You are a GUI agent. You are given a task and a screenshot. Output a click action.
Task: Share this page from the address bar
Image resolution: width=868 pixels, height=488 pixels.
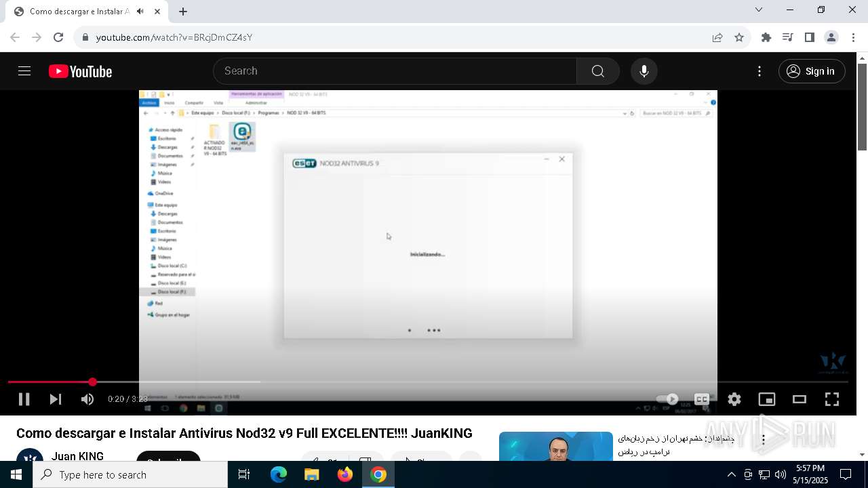coord(717,37)
